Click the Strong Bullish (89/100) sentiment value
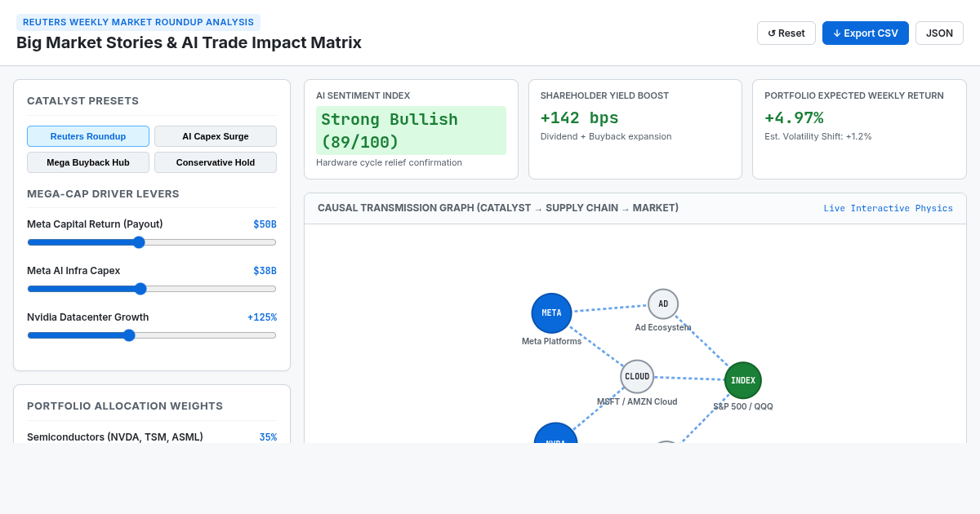Image resolution: width=980 pixels, height=514 pixels. (x=411, y=131)
